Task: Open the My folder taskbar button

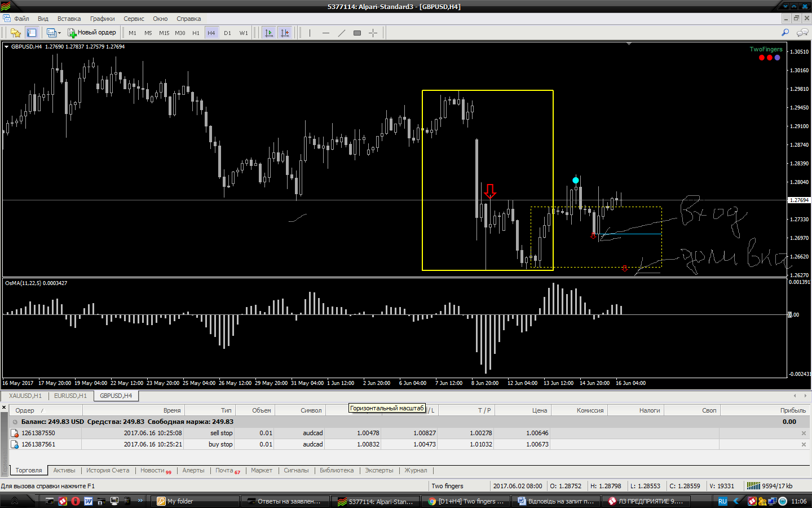Action: 196,501
